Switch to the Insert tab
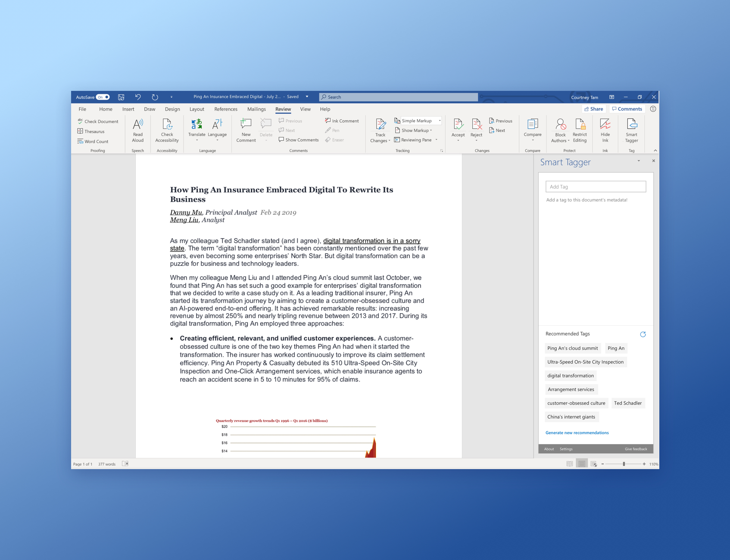 point(128,109)
